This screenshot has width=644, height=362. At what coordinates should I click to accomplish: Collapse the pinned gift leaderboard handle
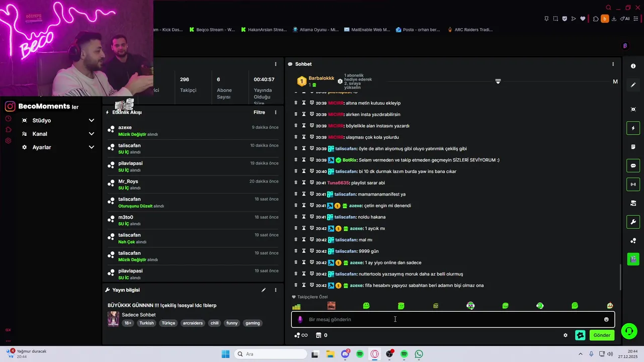498,81
